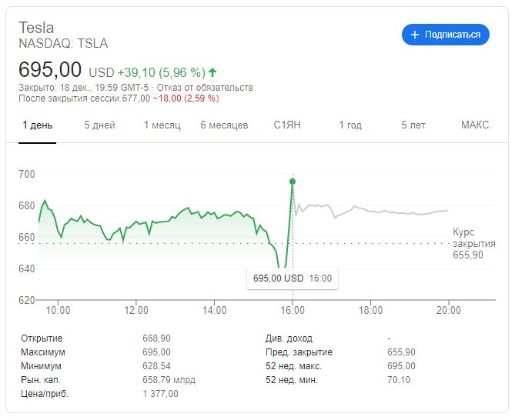
Task: Click the 12:00 time axis label
Action: coord(136,311)
